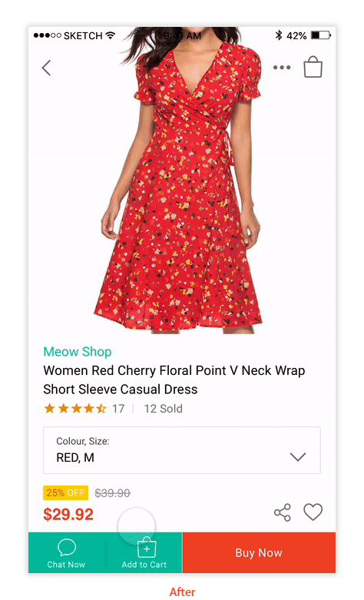Tap the battery icon in status bar

[320, 35]
